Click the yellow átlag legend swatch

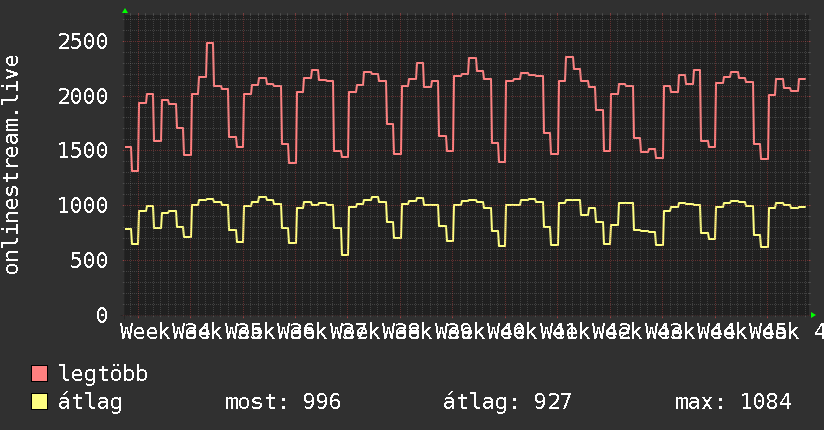(39, 402)
